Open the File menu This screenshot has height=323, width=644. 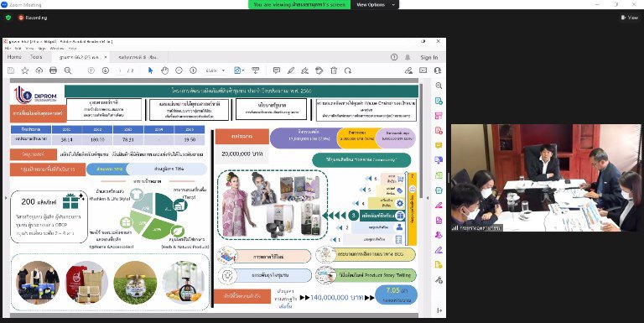7,48
